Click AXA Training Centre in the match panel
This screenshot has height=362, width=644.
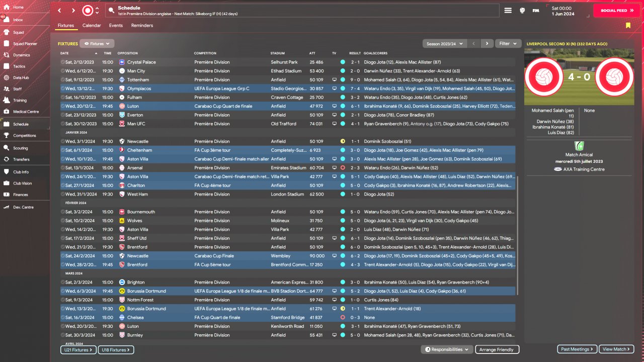coord(584,169)
